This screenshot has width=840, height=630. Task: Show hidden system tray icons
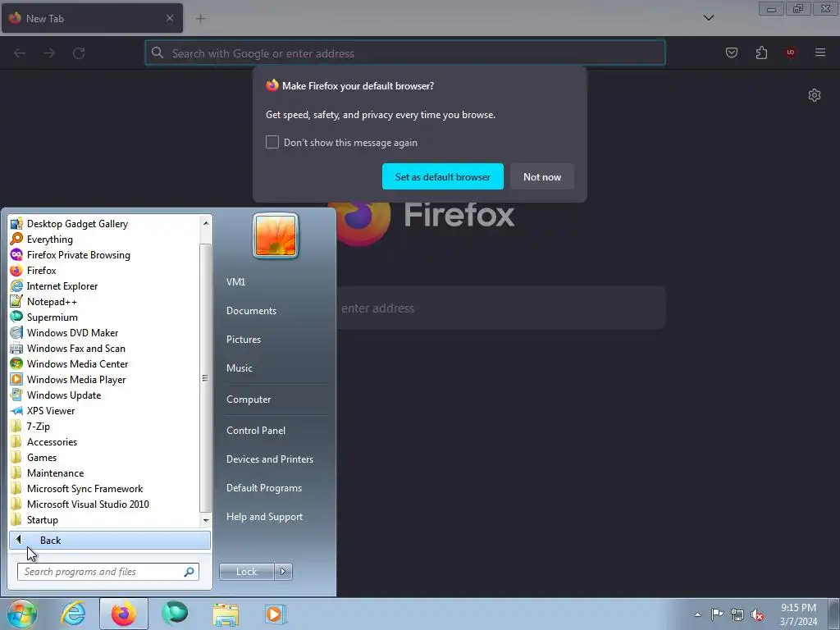coord(697,614)
